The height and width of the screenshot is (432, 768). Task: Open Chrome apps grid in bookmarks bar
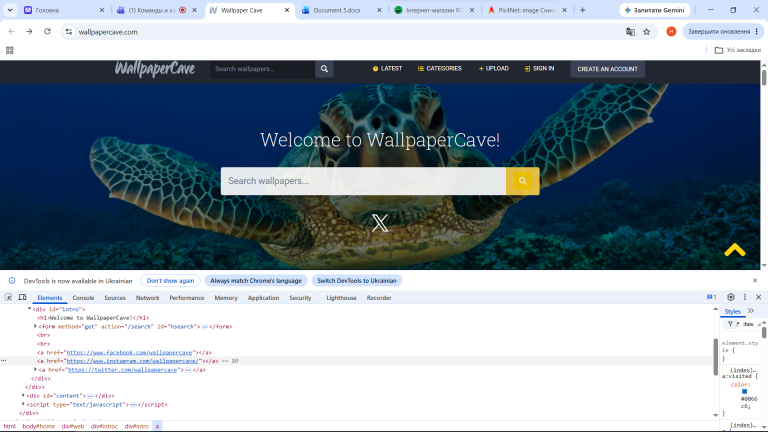click(9, 50)
